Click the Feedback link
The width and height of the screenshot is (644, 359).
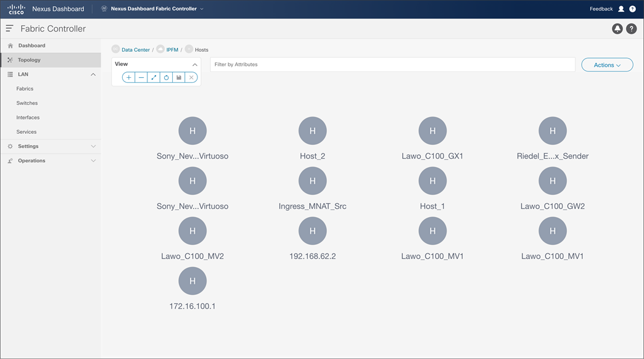click(601, 9)
